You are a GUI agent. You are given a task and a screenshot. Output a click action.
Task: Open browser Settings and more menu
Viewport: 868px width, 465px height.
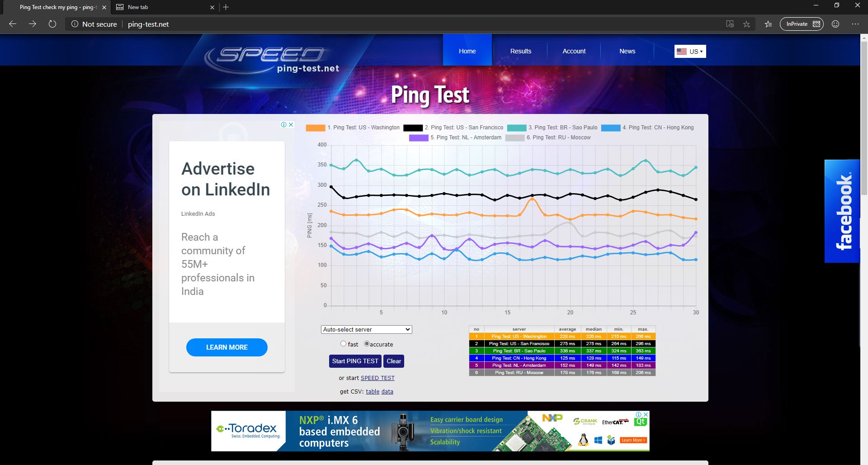coord(855,24)
